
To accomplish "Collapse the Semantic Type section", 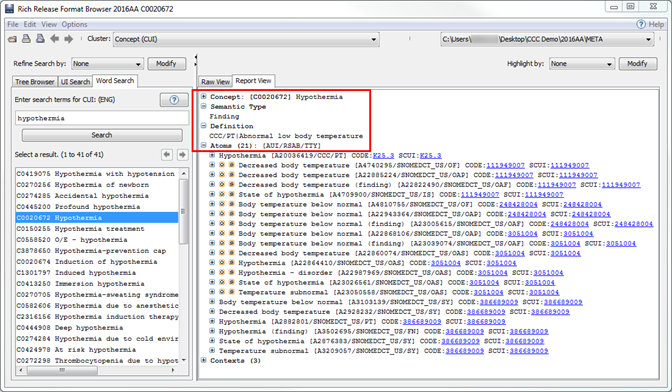I will pyautogui.click(x=204, y=106).
